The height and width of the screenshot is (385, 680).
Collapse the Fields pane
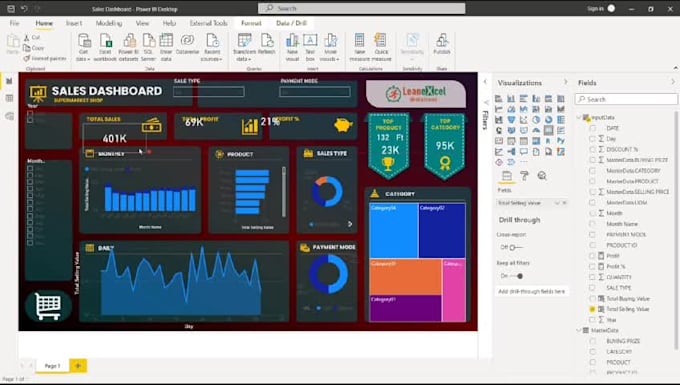pyautogui.click(x=673, y=82)
